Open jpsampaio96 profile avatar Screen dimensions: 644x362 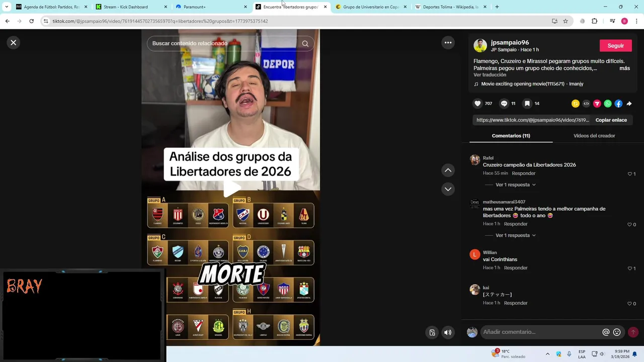coord(480,46)
